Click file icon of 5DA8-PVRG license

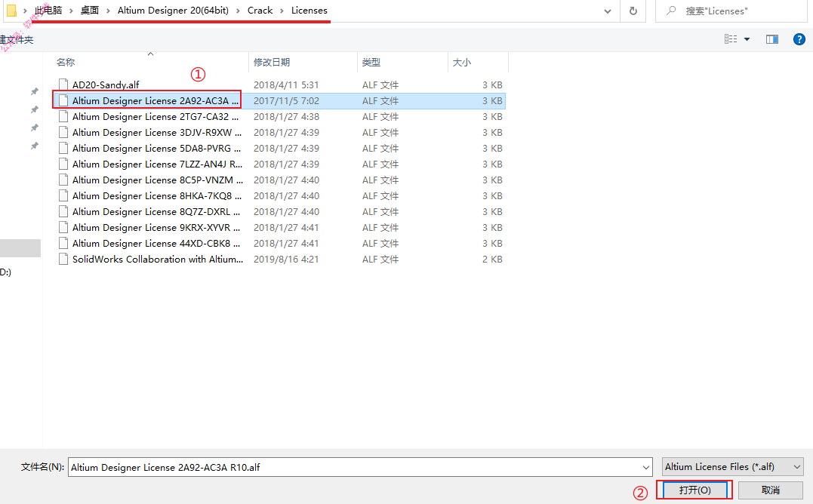click(63, 148)
